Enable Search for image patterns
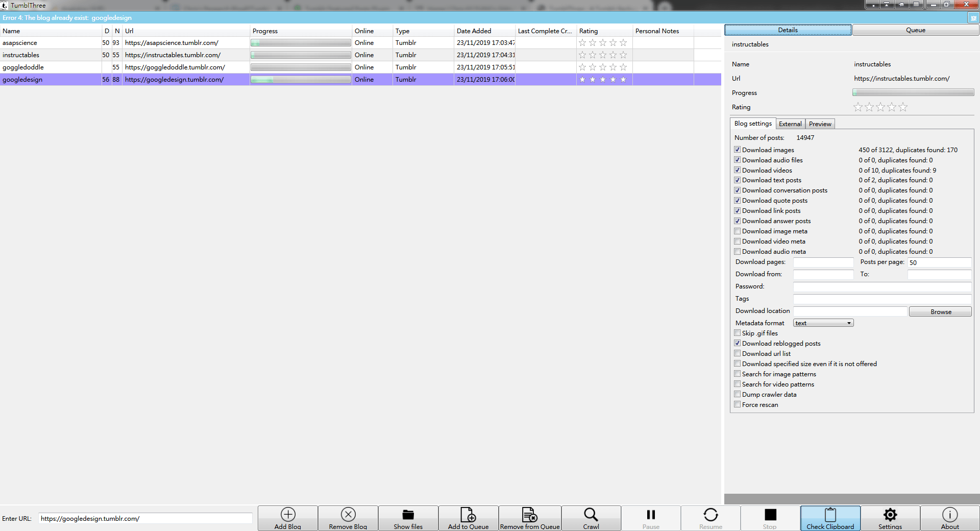980x531 pixels. coord(737,374)
